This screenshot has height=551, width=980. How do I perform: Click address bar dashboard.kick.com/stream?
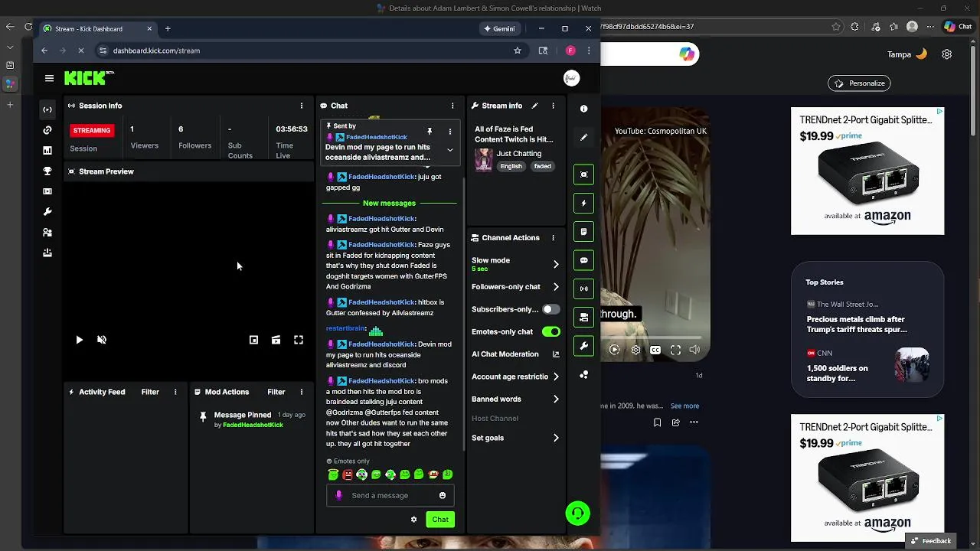156,51
